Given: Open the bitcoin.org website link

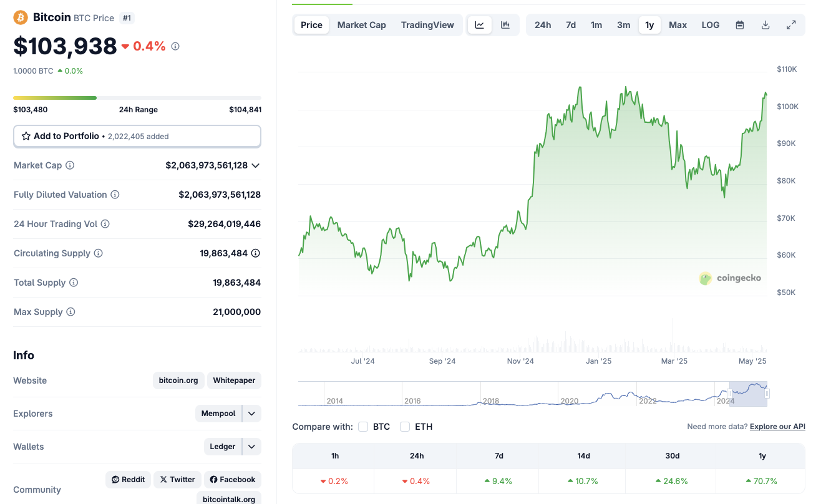Looking at the screenshot, I should point(178,380).
